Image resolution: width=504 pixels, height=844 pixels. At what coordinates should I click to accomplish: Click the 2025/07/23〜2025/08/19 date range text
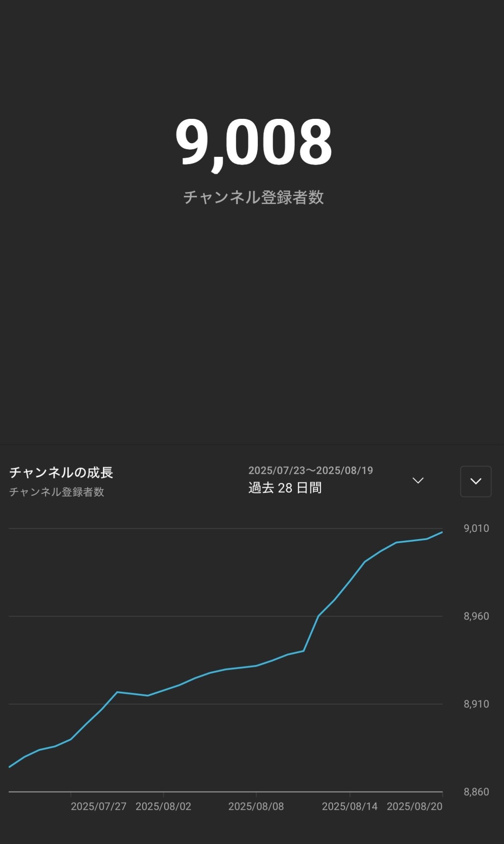point(311,470)
